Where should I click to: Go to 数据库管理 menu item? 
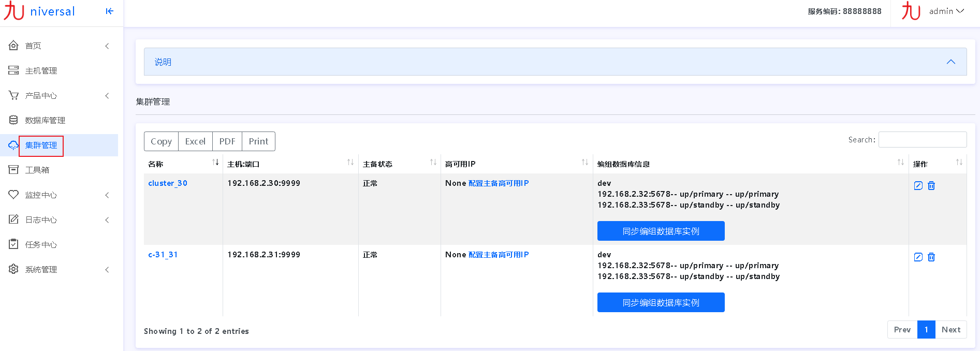(45, 121)
